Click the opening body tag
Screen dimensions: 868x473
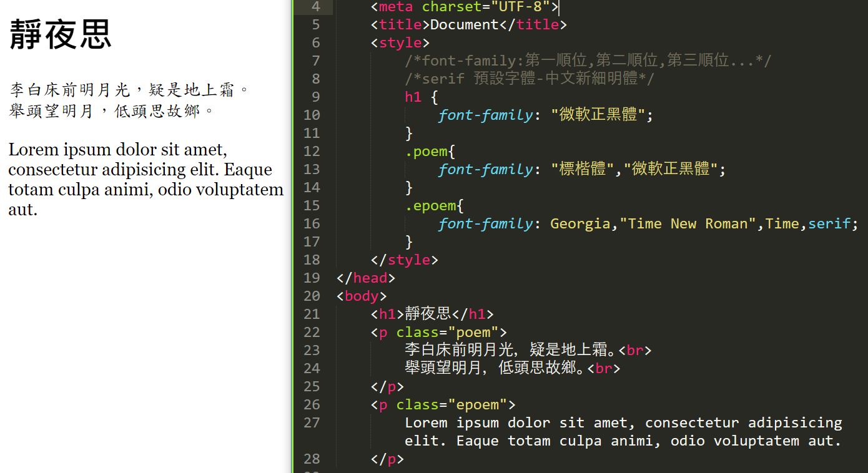[x=362, y=296]
